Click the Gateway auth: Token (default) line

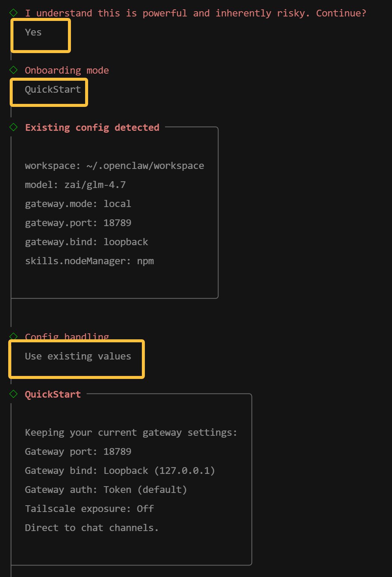pyautogui.click(x=106, y=490)
